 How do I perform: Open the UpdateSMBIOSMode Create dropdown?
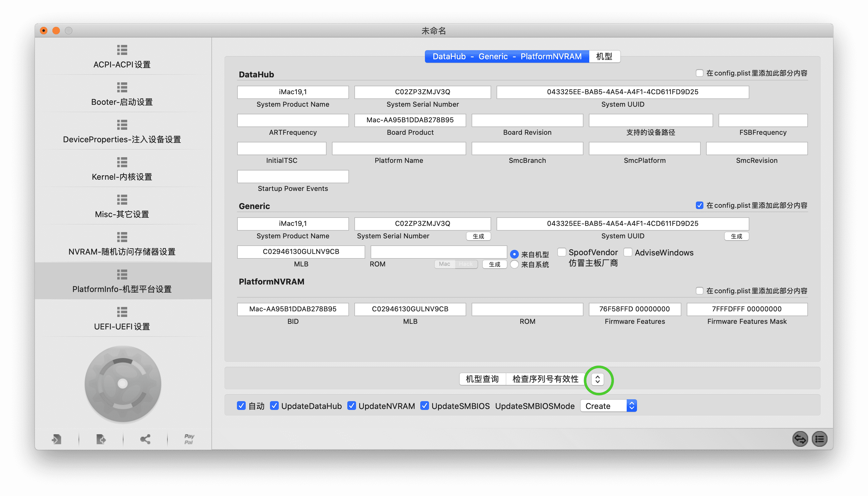608,406
